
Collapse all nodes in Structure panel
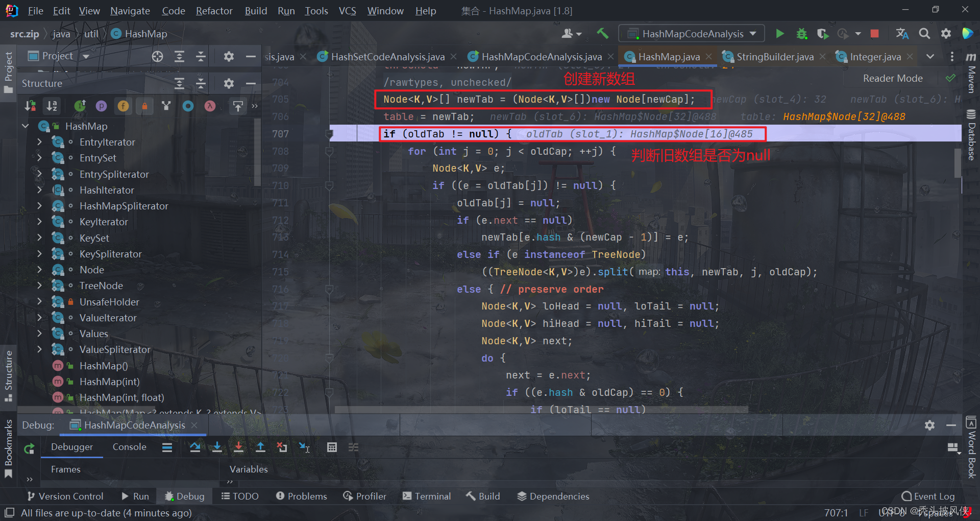coord(201,83)
